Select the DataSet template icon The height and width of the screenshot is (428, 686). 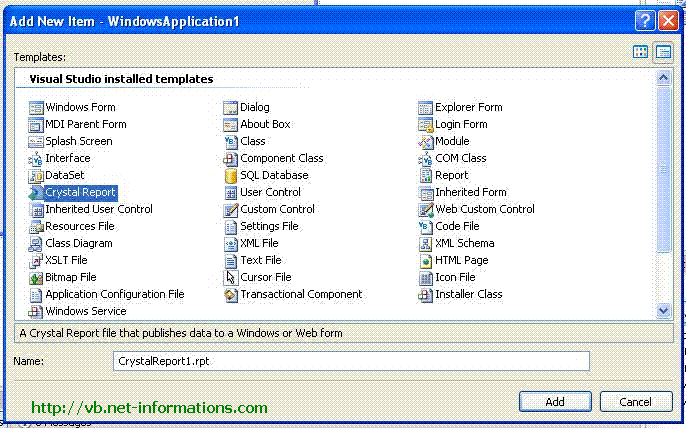click(36, 176)
